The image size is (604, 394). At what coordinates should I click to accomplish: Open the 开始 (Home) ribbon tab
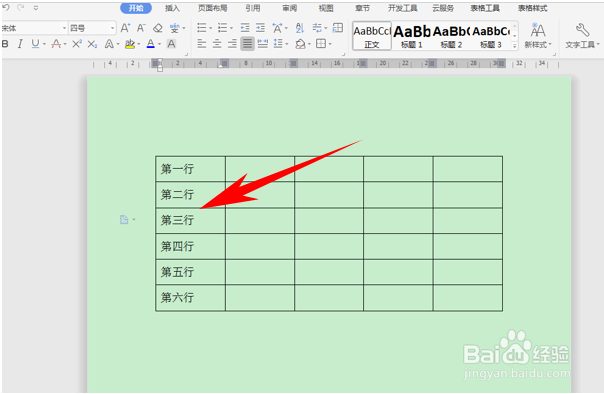point(136,8)
